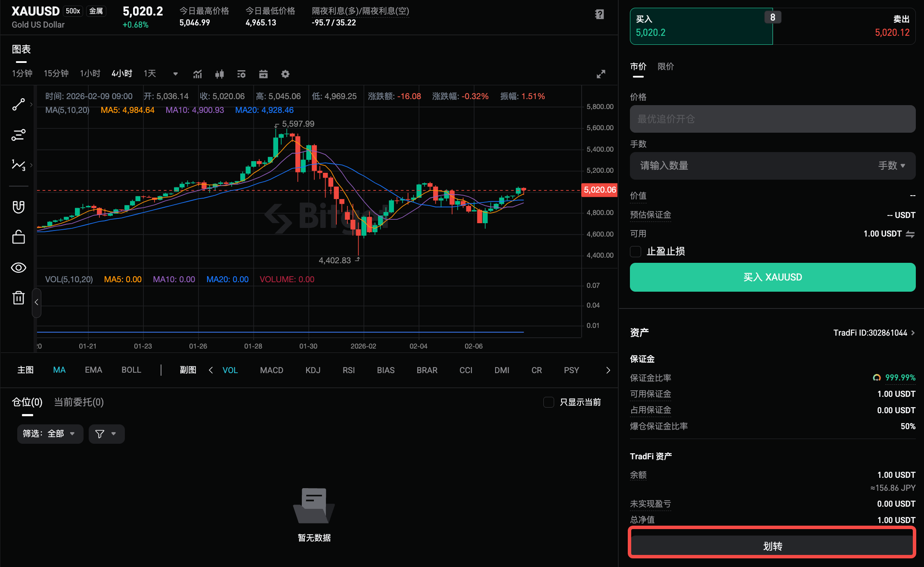Toggle the magnet snap tool

click(19, 207)
